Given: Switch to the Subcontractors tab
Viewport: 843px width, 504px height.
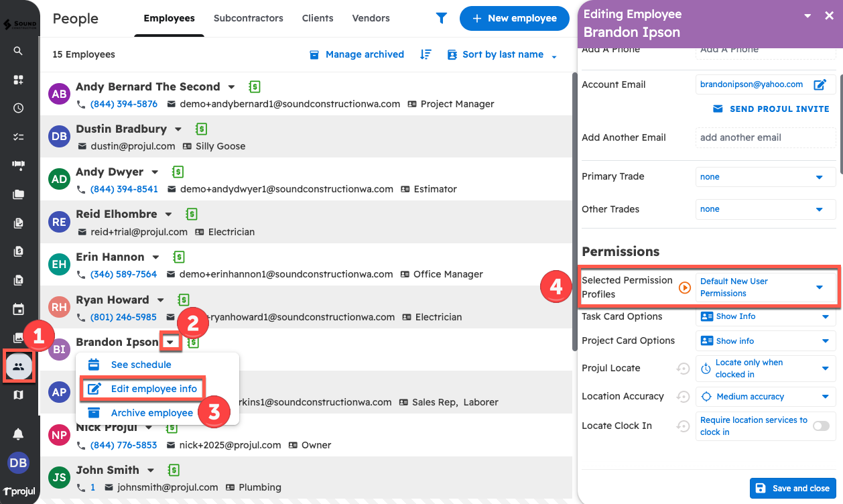Looking at the screenshot, I should tap(248, 18).
